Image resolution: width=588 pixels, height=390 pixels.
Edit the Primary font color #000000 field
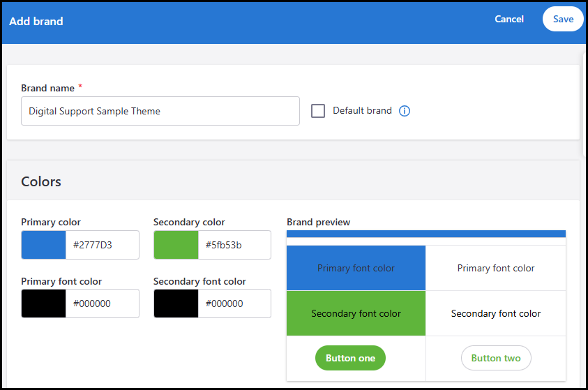(x=102, y=303)
